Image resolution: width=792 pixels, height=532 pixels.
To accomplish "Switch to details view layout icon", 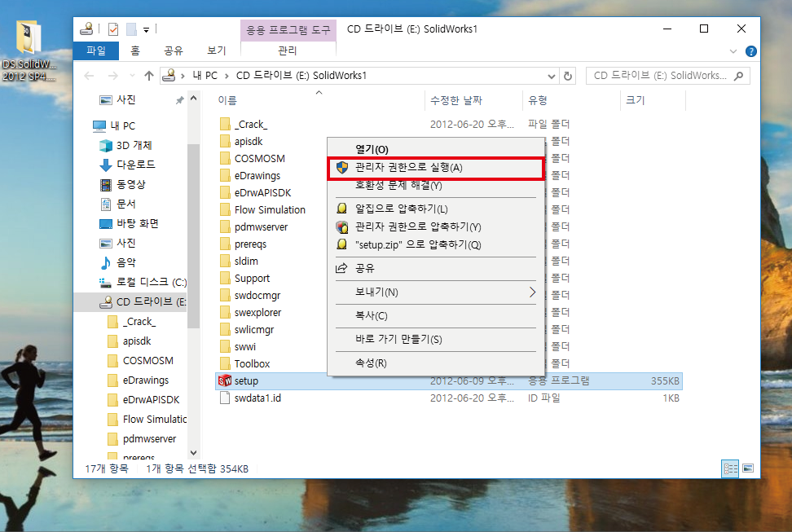I will pos(730,468).
